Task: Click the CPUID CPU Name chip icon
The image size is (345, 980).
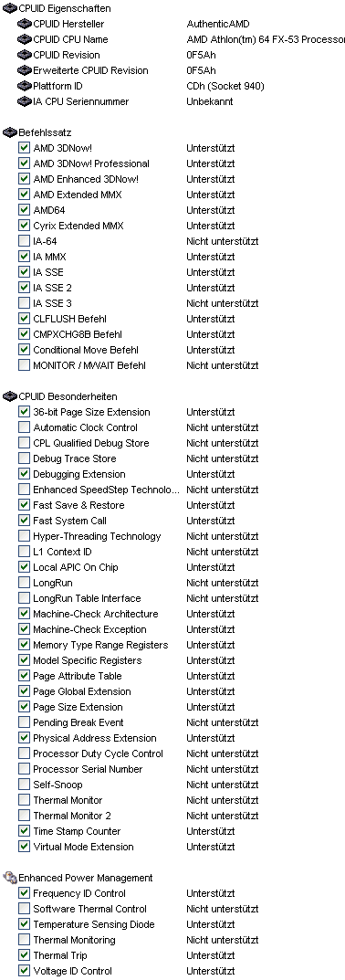Action: coord(25,40)
